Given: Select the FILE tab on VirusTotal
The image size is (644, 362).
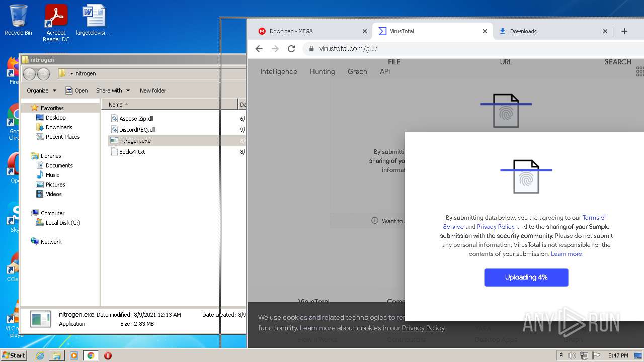Looking at the screenshot, I should coord(394,62).
